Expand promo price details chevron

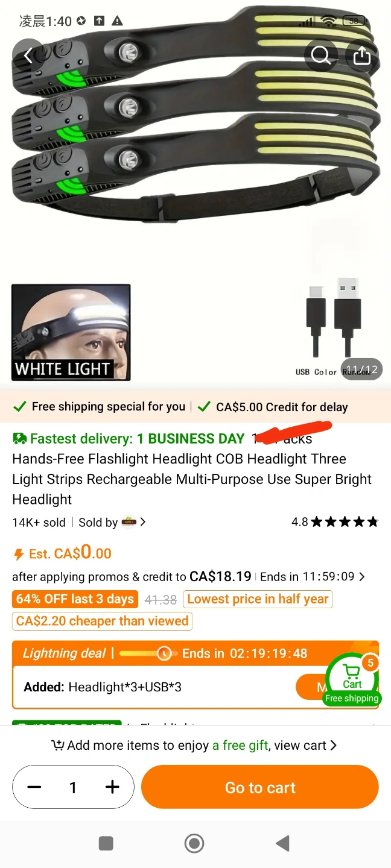coord(361,577)
